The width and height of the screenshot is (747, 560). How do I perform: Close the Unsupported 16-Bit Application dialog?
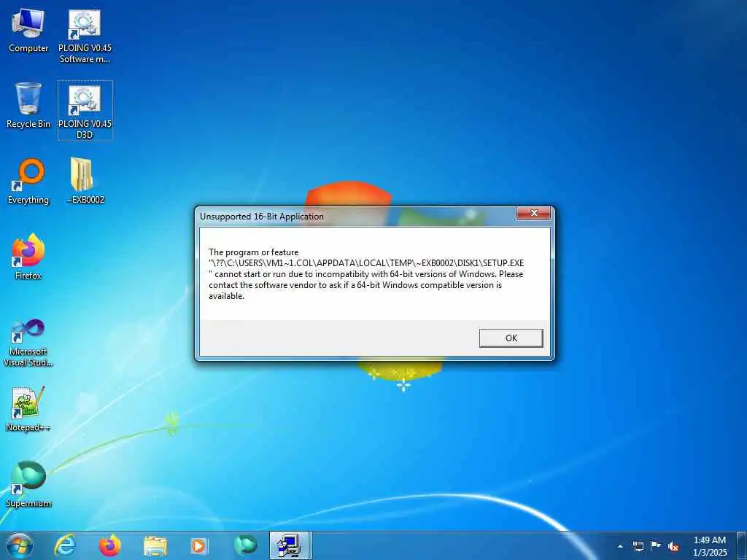(533, 214)
